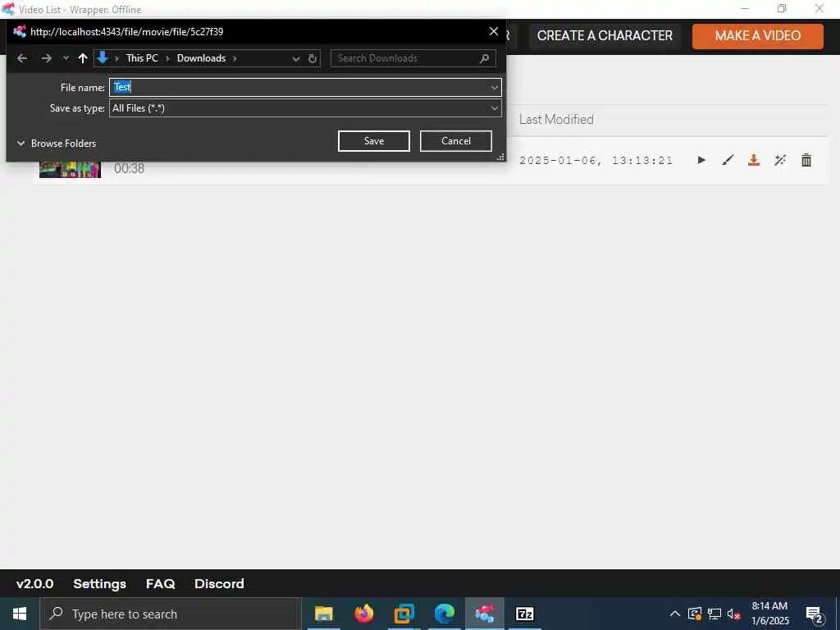Click the network icon in system tray
The width and height of the screenshot is (840, 630).
(714, 614)
